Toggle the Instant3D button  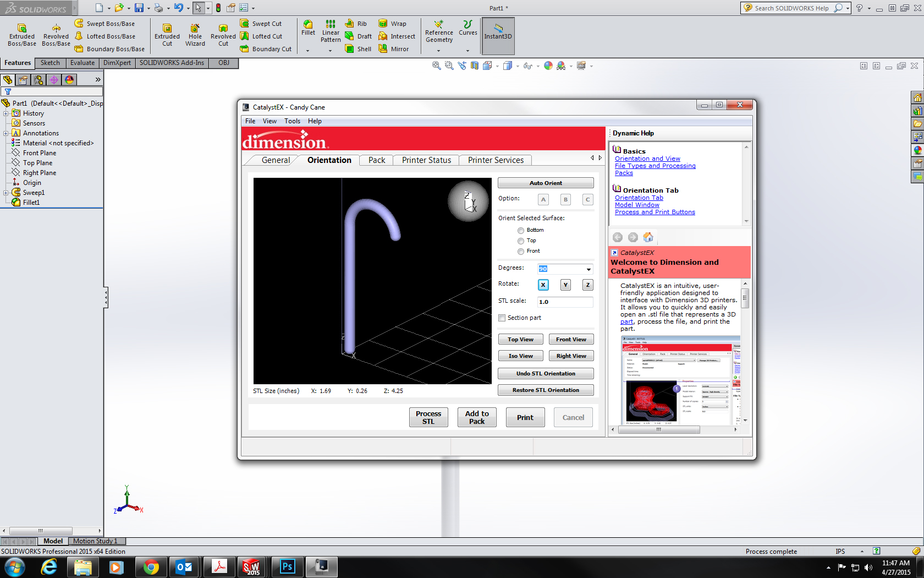tap(498, 36)
